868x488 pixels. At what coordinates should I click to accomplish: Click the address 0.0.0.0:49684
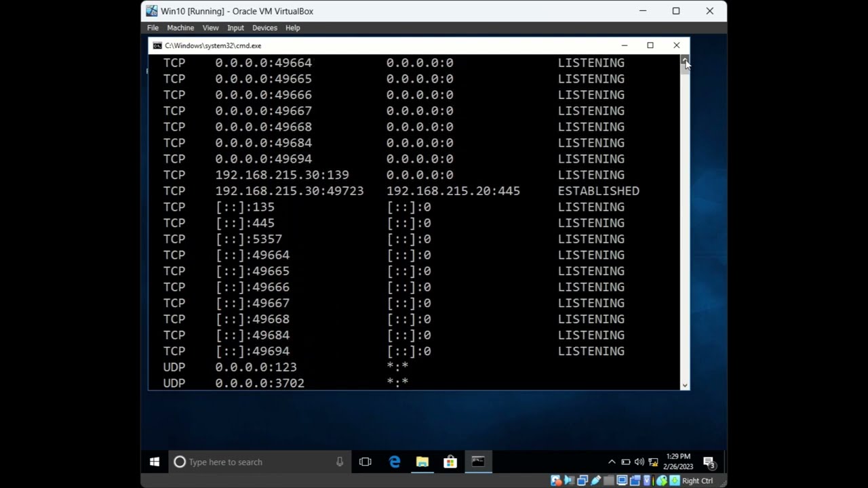(x=264, y=143)
